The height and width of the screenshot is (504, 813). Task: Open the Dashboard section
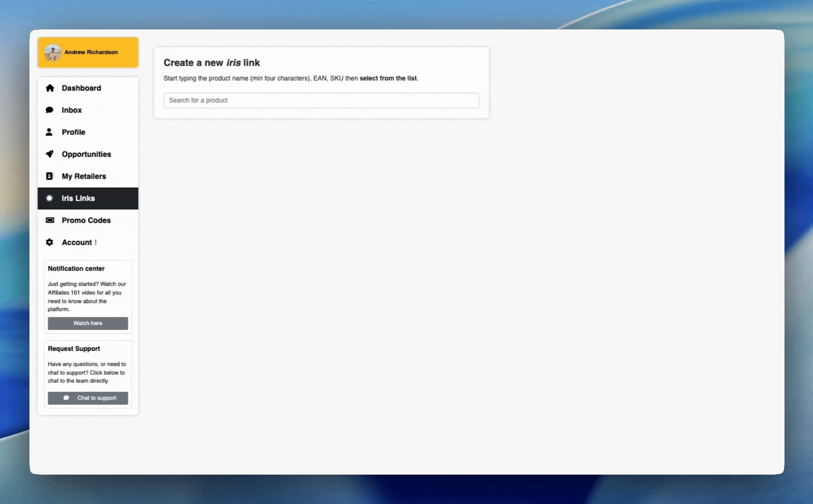(x=81, y=88)
